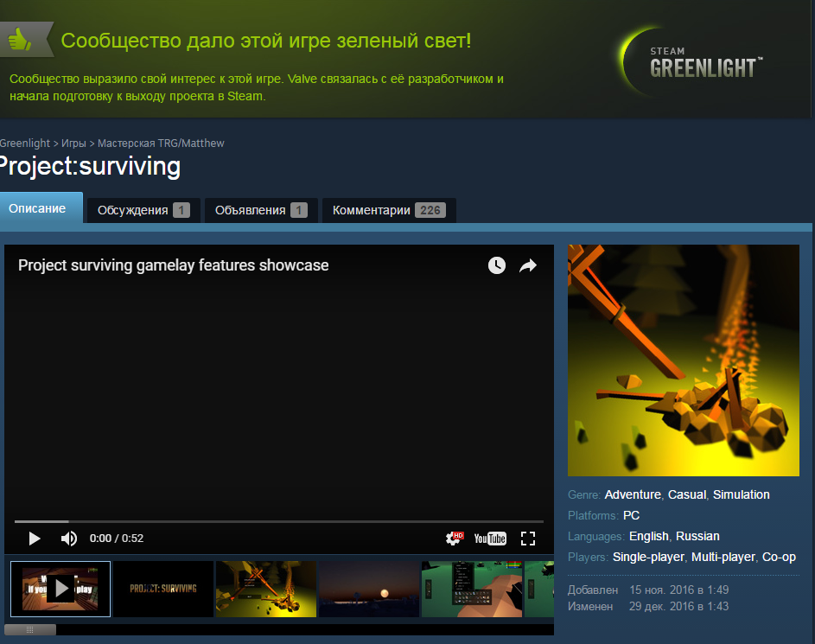Open the Игры breadcrumb link
Image resolution: width=815 pixels, height=644 pixels.
point(73,143)
